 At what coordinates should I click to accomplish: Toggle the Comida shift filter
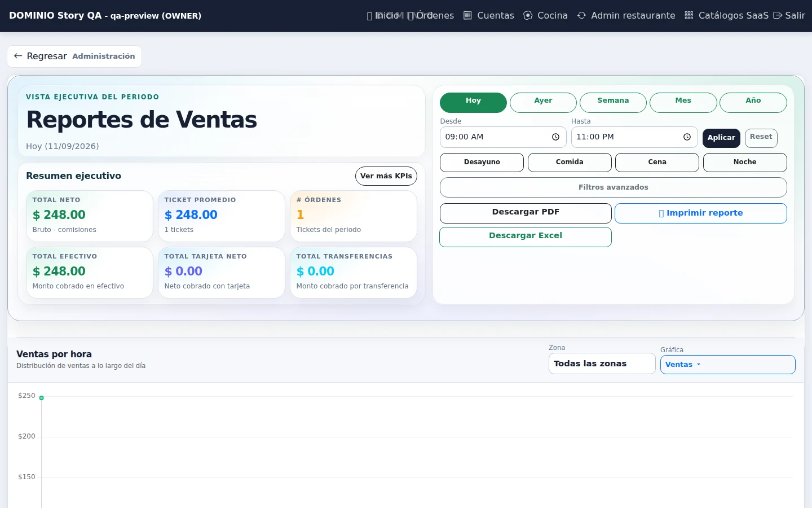click(x=570, y=163)
